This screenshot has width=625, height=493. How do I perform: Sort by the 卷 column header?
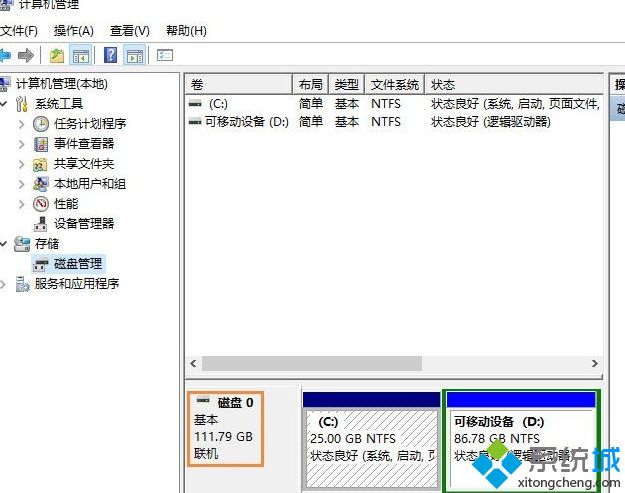pos(238,84)
